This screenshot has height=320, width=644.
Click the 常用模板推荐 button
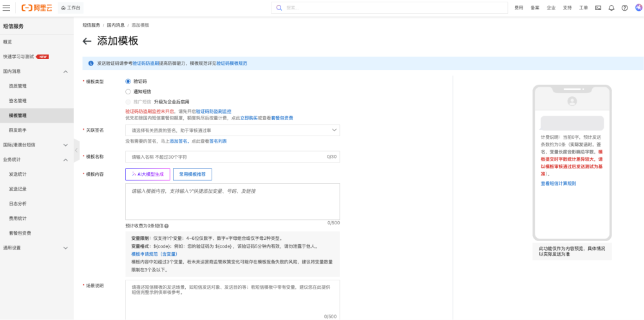(192, 174)
